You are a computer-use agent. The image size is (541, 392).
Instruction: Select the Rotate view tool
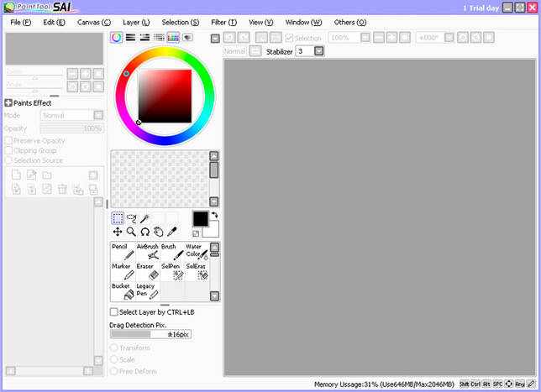tap(144, 232)
